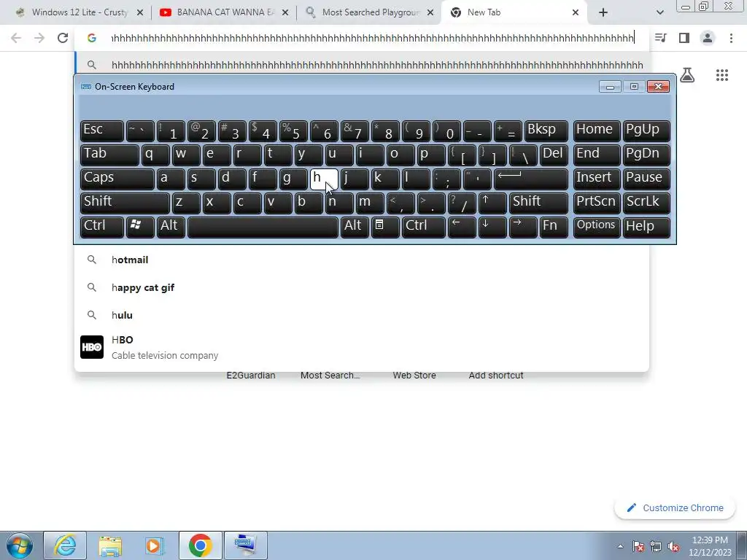Open a new tab with plus button
The image size is (747, 560).
coord(603,12)
